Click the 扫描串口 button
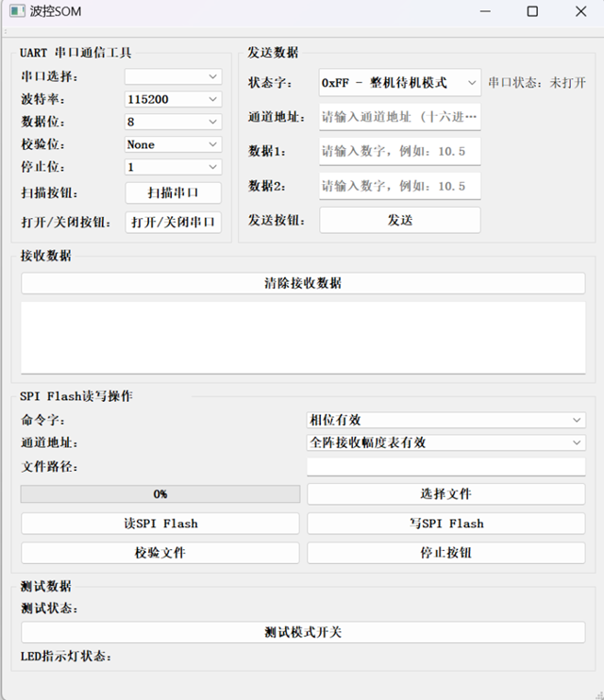Screen dimensions: 604x700 tap(173, 192)
